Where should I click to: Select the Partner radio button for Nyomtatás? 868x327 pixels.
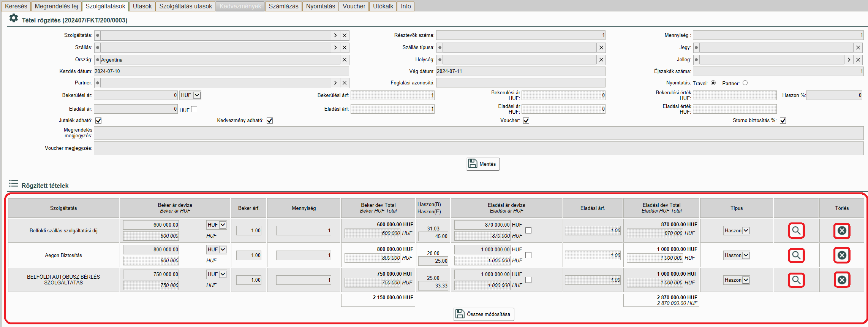pyautogui.click(x=745, y=83)
